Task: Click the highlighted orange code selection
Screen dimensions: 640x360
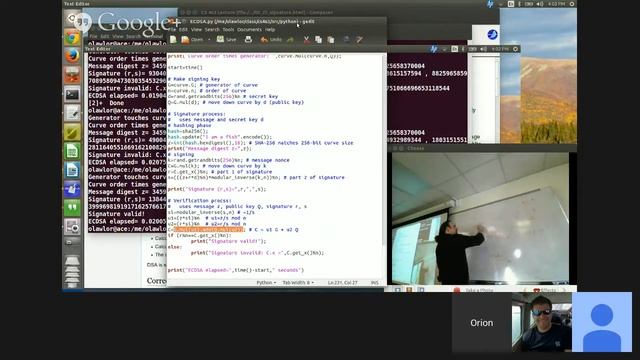Action: coord(209,229)
